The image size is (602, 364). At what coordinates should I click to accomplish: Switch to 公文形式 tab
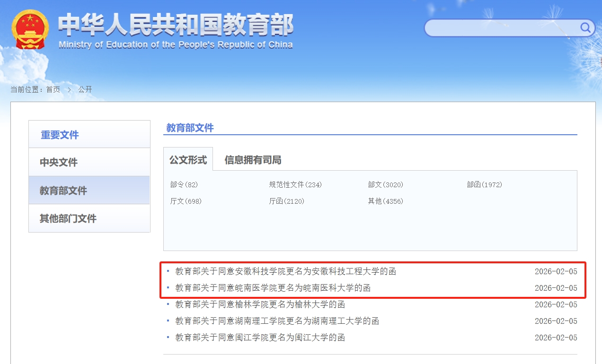(x=188, y=160)
